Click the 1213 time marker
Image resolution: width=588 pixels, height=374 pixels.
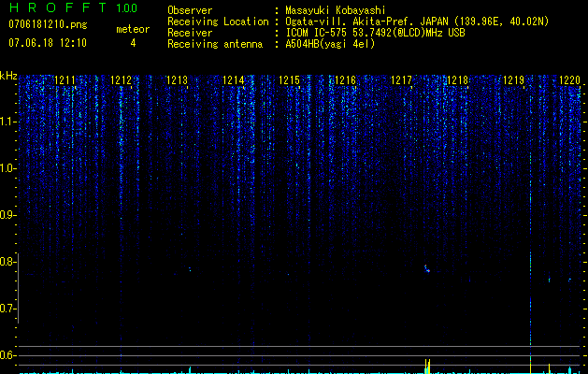point(177,80)
